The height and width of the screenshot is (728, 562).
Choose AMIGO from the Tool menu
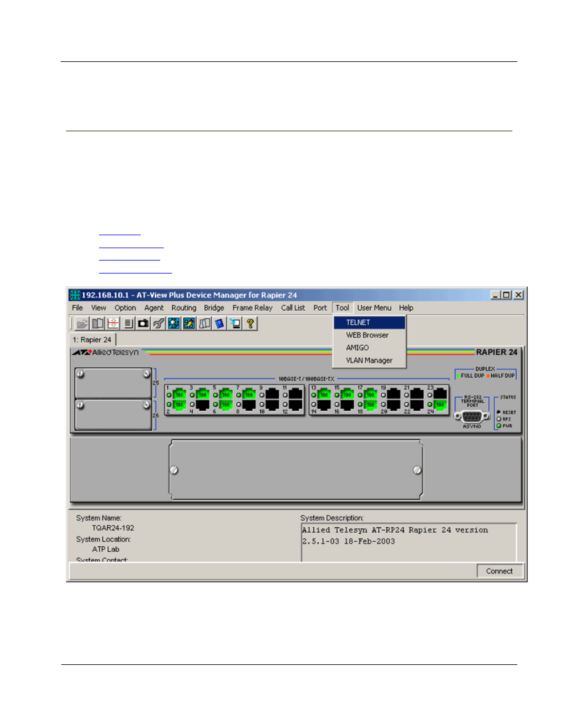click(369, 348)
